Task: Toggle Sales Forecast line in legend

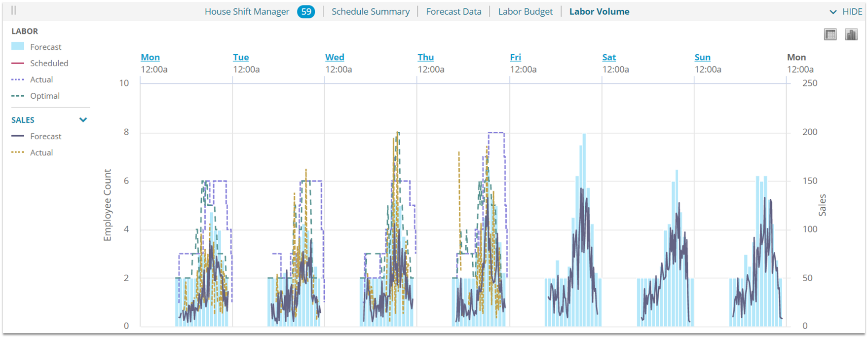Action: coord(18,136)
